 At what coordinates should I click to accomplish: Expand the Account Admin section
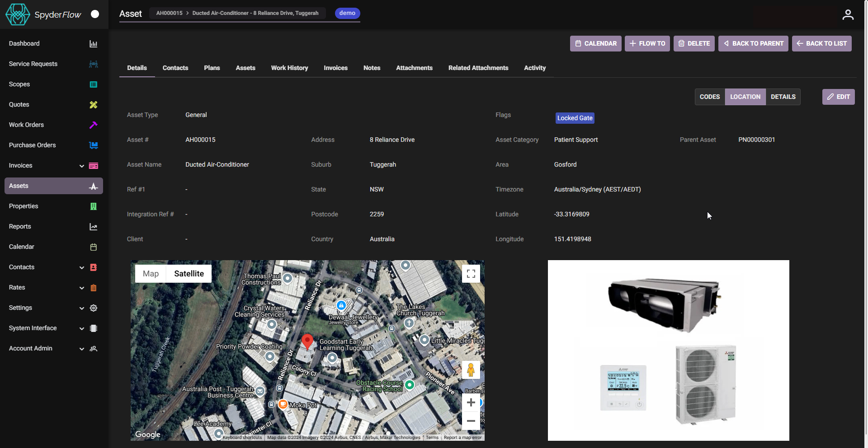[x=82, y=349]
